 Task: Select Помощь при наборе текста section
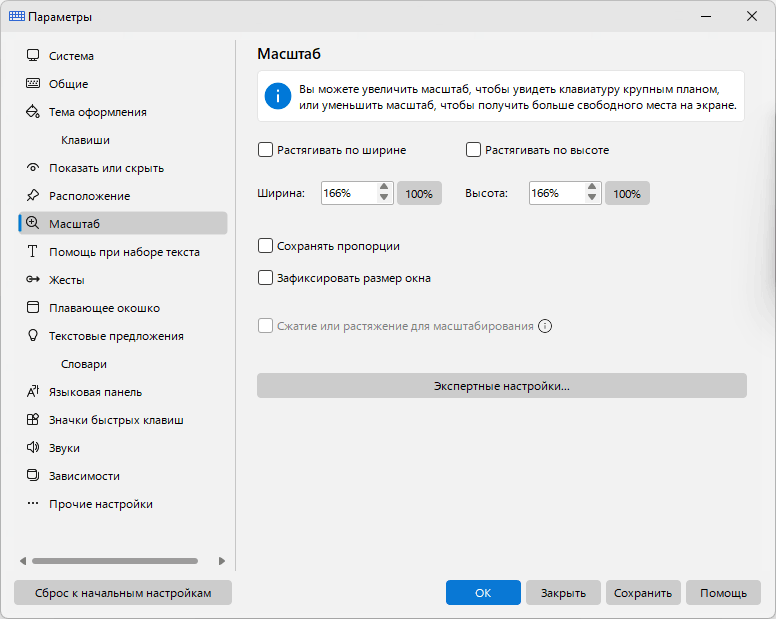pyautogui.click(x=123, y=251)
